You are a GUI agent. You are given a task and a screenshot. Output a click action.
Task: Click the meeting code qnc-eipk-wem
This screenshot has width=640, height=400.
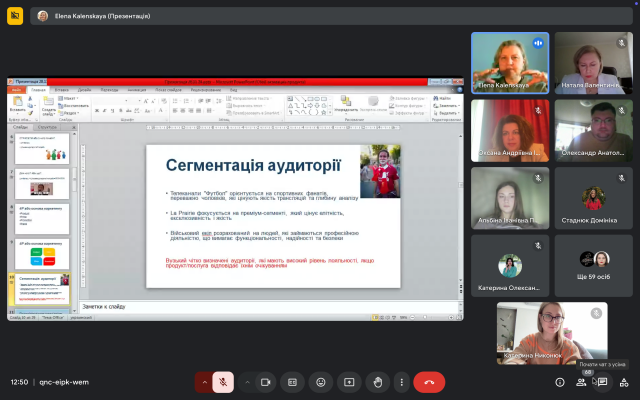(x=62, y=382)
